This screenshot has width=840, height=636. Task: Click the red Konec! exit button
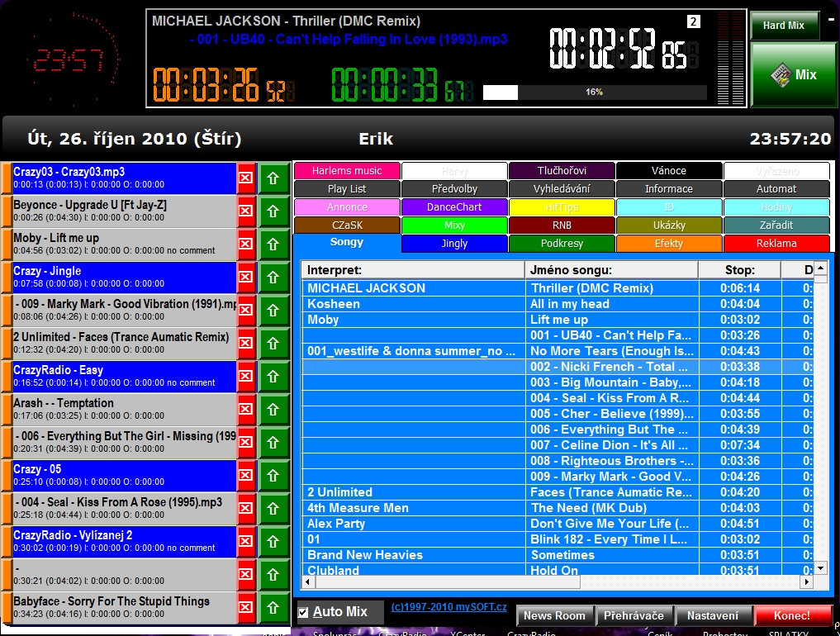click(x=792, y=615)
